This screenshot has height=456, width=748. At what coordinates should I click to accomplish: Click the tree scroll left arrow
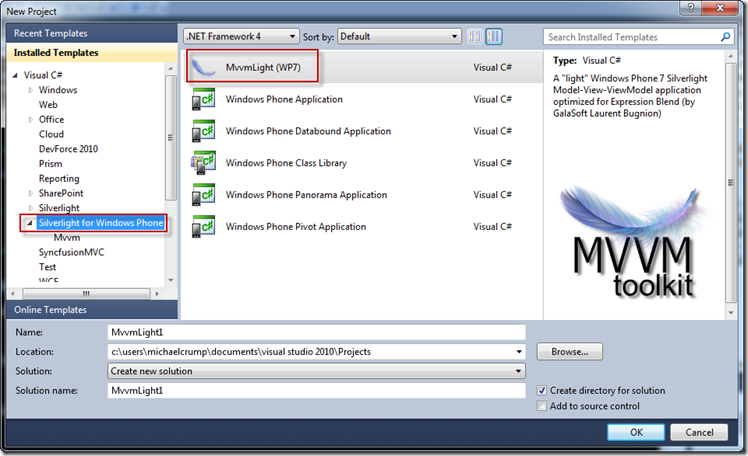click(x=13, y=294)
